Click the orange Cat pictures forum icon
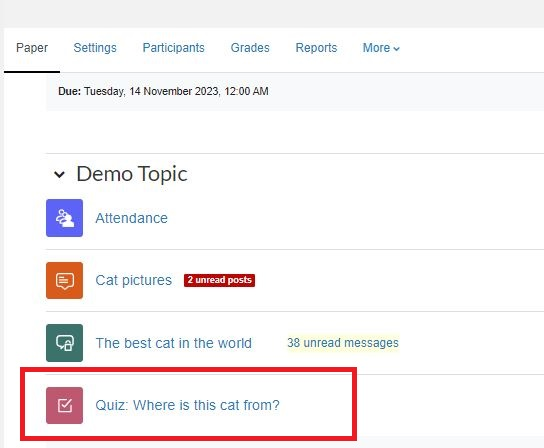 [65, 280]
